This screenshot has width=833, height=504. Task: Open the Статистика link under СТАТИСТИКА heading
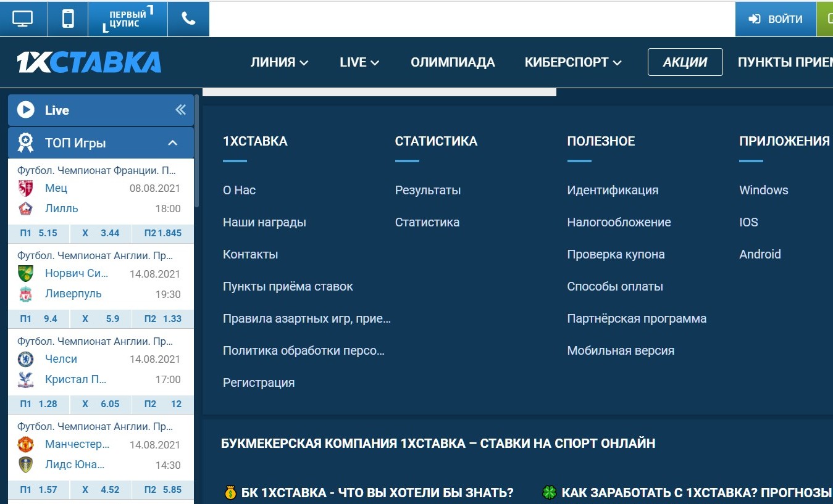click(x=427, y=222)
